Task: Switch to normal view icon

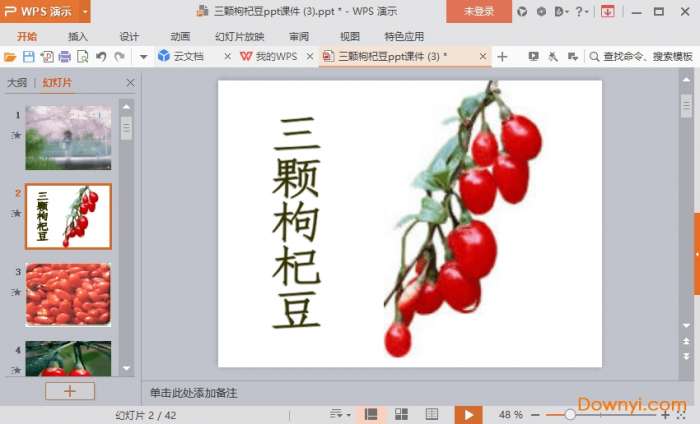Action: (371, 415)
